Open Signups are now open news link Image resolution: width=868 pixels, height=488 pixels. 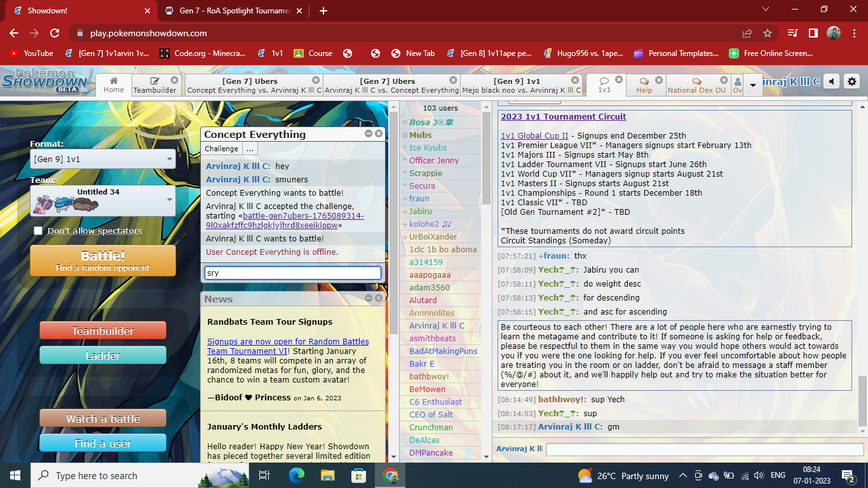[288, 346]
